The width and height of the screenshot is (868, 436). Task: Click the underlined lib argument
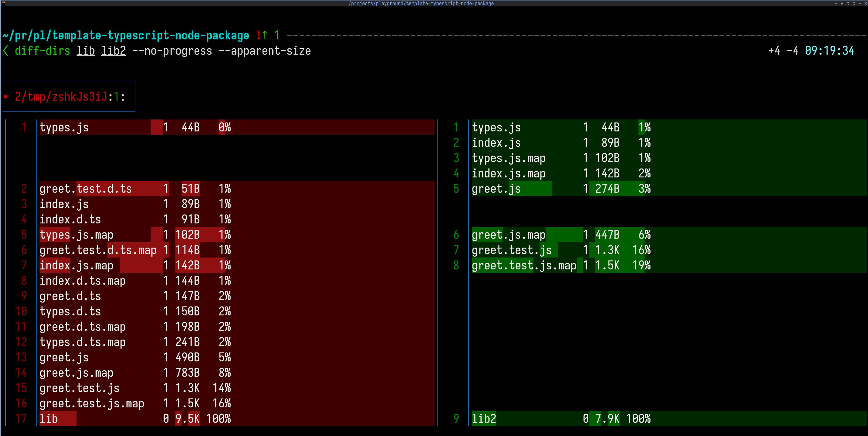click(x=86, y=51)
